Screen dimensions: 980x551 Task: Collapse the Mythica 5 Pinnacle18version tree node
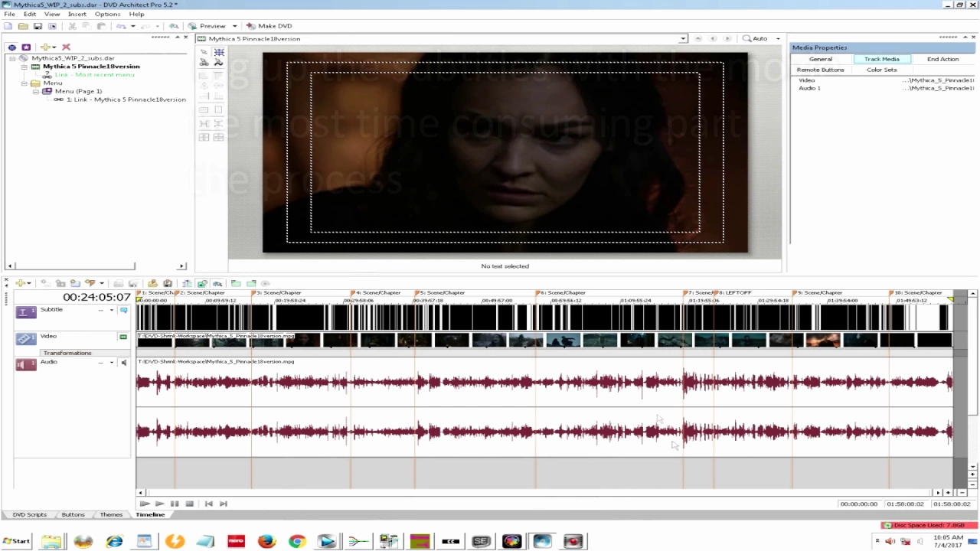(24, 67)
